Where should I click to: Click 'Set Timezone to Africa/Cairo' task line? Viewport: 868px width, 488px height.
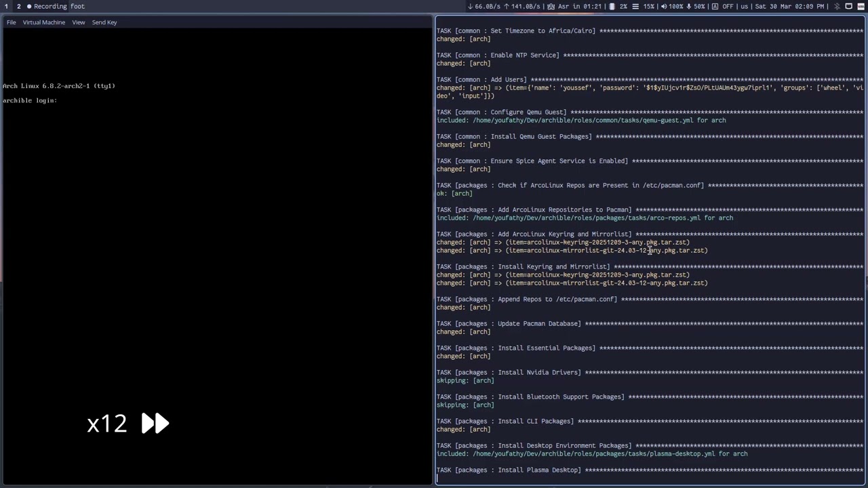pos(650,30)
